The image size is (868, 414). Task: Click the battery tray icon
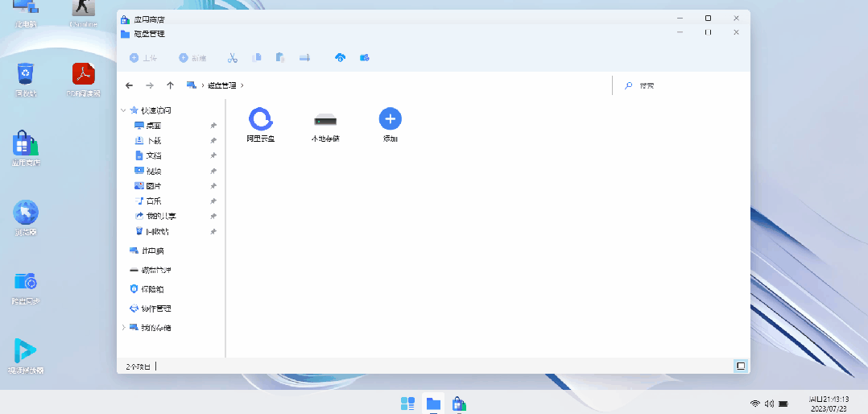tap(783, 404)
